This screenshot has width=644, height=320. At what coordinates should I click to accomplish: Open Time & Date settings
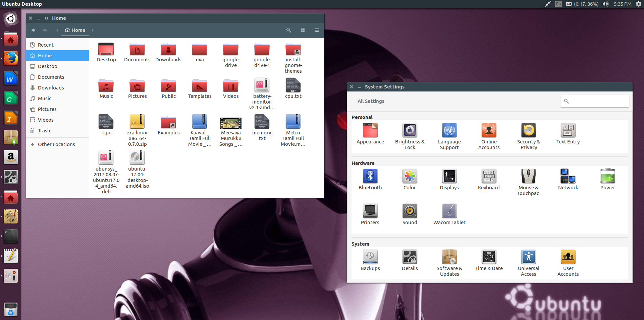489,260
